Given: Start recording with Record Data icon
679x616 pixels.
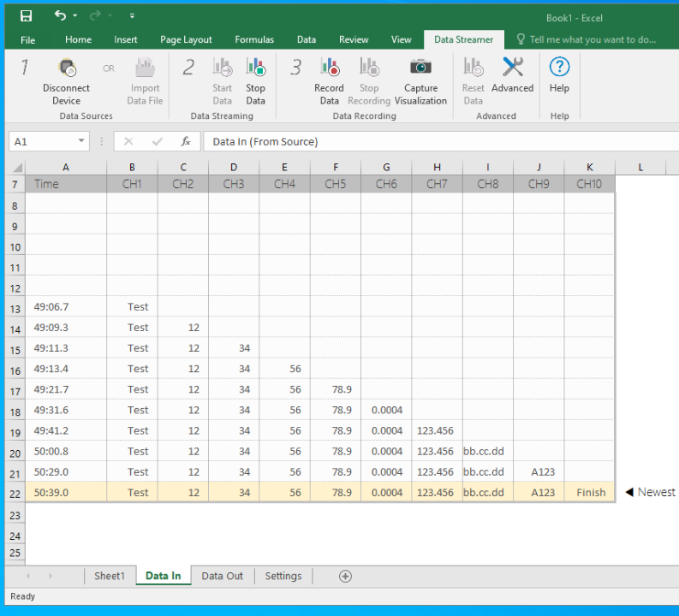Looking at the screenshot, I should point(329,68).
